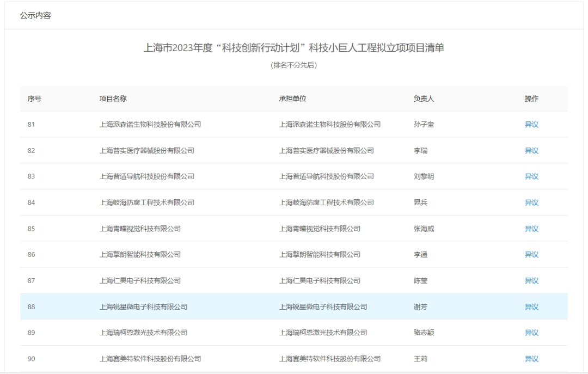
Task: Select project name 上海派森诺生物科技股份有限公司
Action: coord(150,125)
